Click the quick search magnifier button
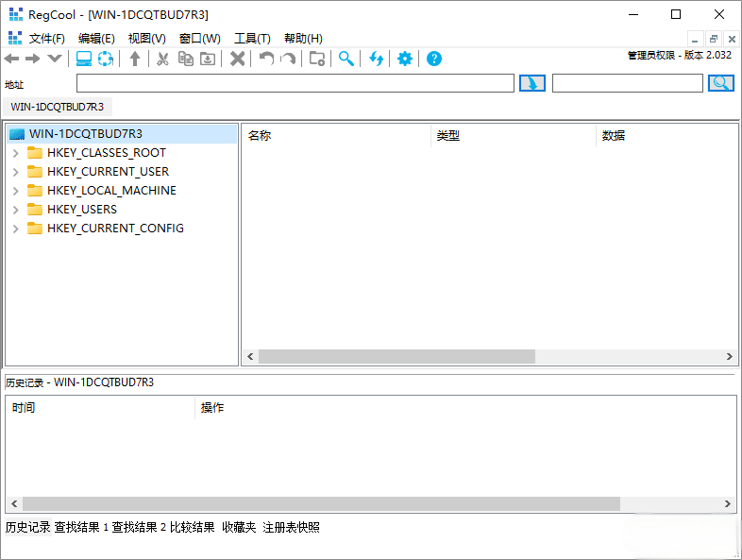This screenshot has width=742, height=560. tap(720, 83)
